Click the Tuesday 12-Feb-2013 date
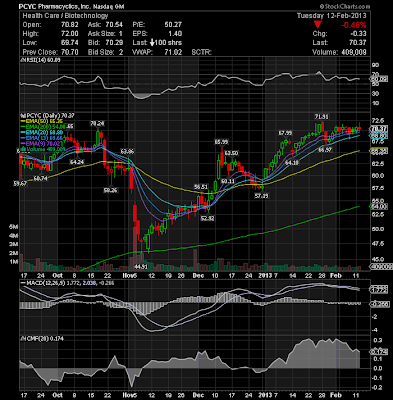 pyautogui.click(x=332, y=16)
